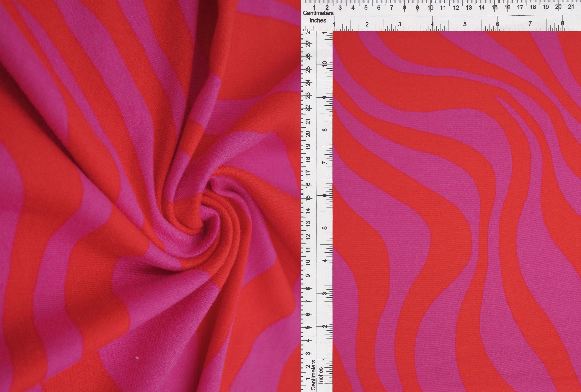The height and width of the screenshot is (392, 581).
Task: Click the 20 cm mark on the vertical ruler
Action: (308, 134)
